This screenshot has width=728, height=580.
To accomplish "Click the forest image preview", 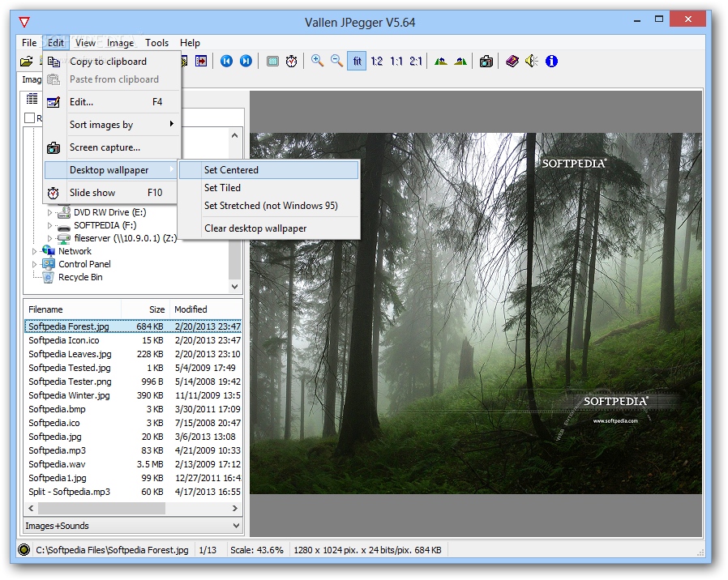I will click(x=476, y=313).
